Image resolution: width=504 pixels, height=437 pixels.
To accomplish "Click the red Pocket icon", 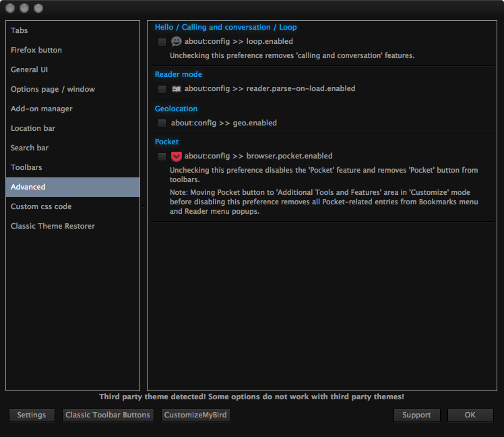I will (176, 156).
